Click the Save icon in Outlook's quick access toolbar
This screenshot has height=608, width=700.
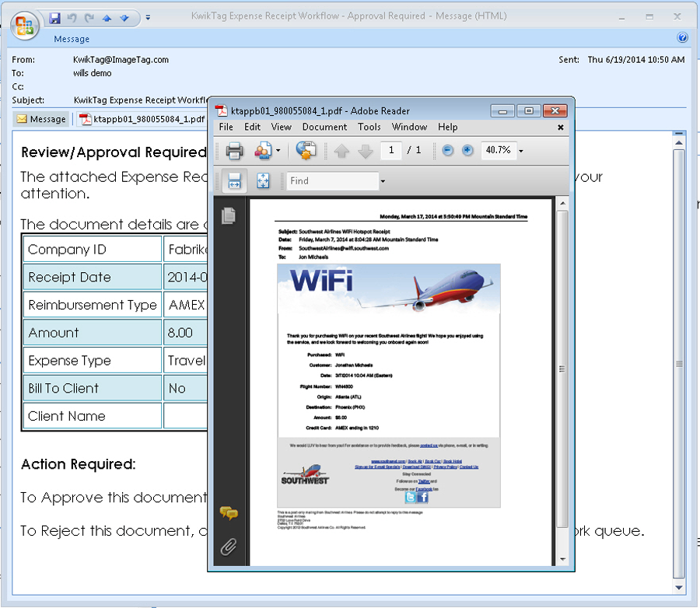(55, 18)
